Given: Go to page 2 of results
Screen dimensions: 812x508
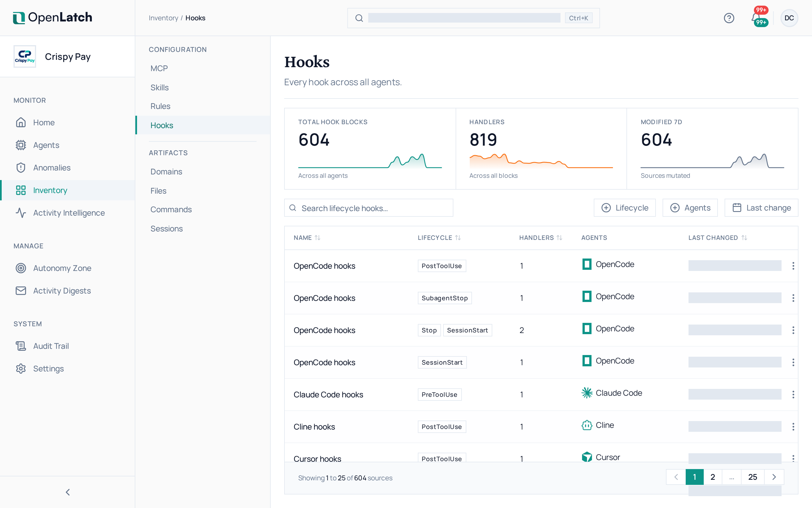Looking at the screenshot, I should tap(713, 477).
